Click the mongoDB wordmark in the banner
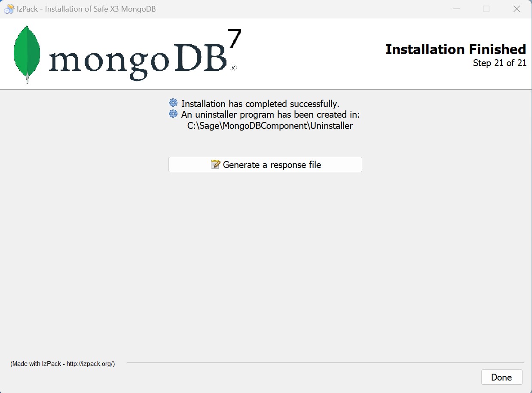The width and height of the screenshot is (532, 393). [x=138, y=61]
